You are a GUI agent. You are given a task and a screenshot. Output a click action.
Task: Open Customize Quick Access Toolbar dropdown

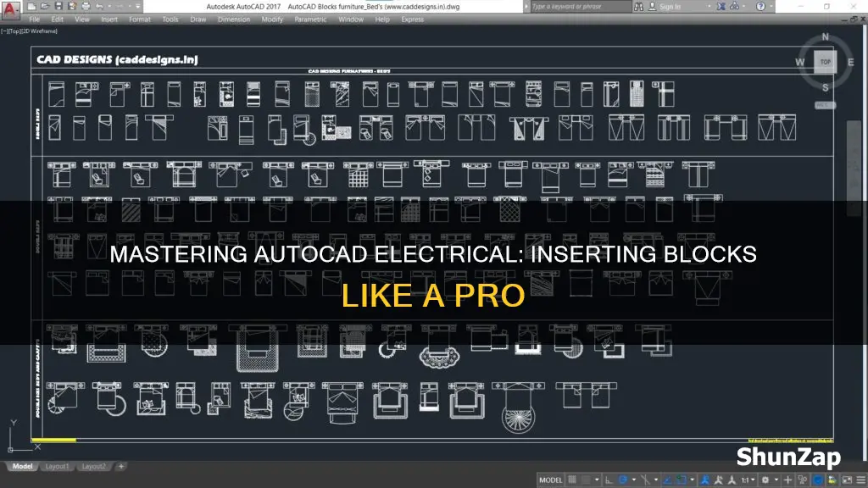138,7
